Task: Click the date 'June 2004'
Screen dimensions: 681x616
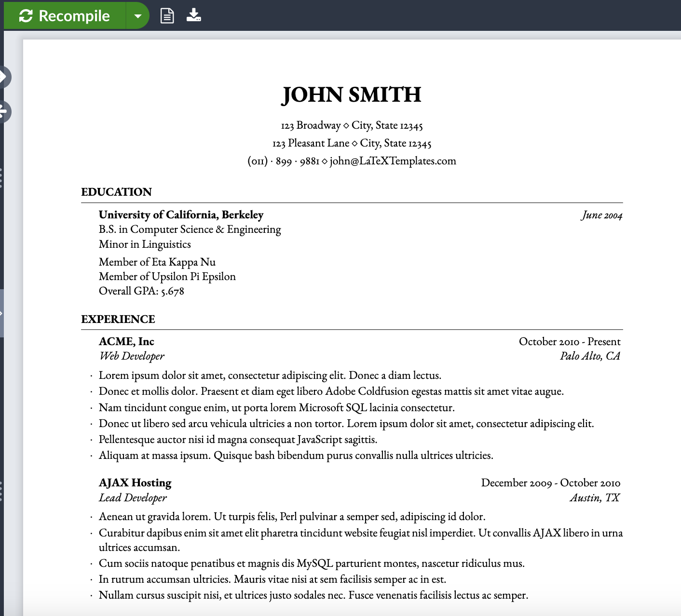Action: point(602,215)
